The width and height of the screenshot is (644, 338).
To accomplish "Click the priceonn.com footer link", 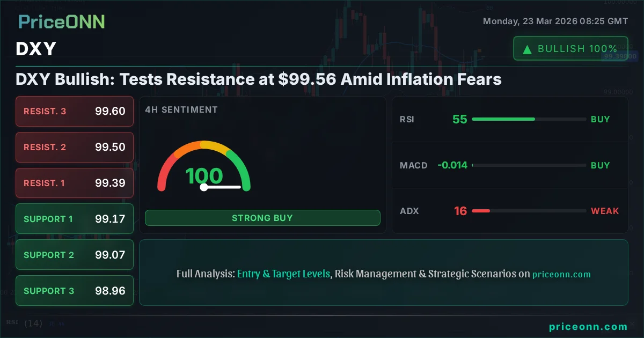I will point(588,326).
